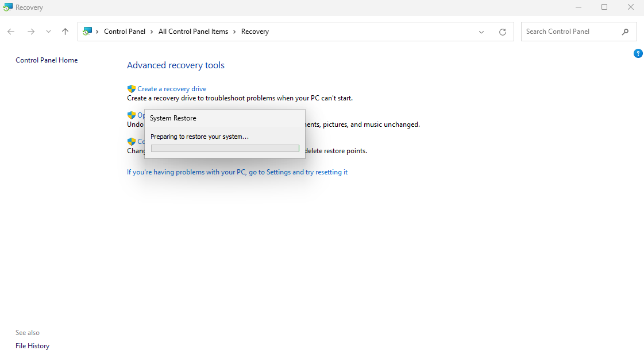This screenshot has width=644, height=358.
Task: Expand the first chevron in the address bar
Action: click(x=97, y=32)
